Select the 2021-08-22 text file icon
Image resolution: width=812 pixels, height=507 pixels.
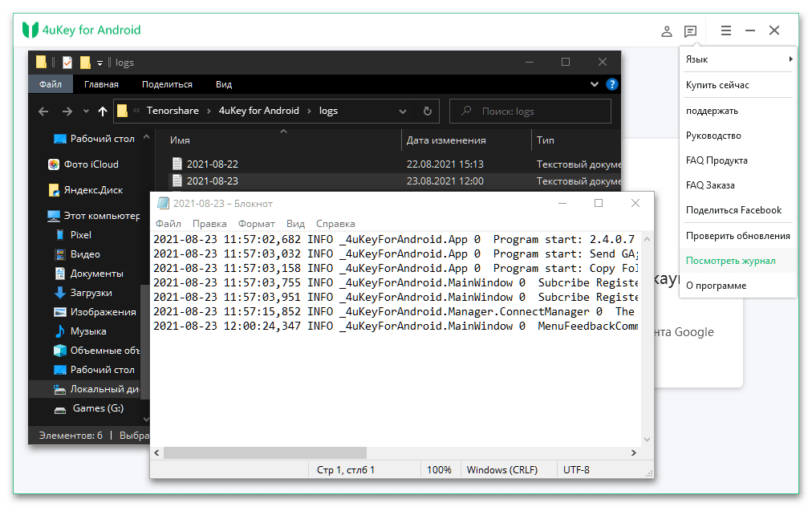pos(177,164)
